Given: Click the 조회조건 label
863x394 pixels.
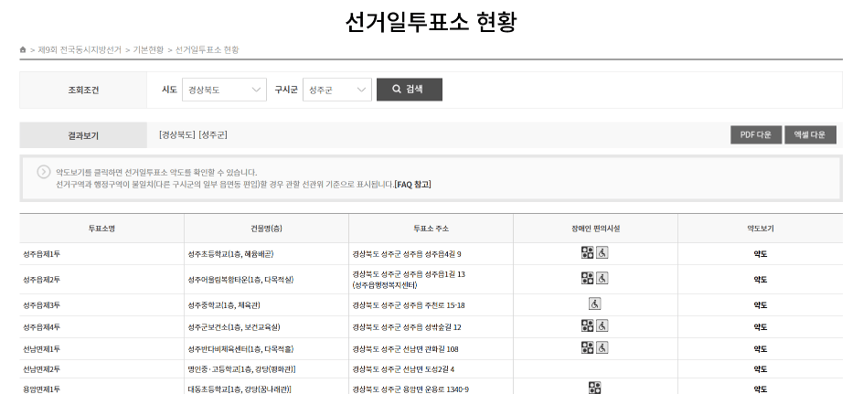Looking at the screenshot, I should (83, 90).
